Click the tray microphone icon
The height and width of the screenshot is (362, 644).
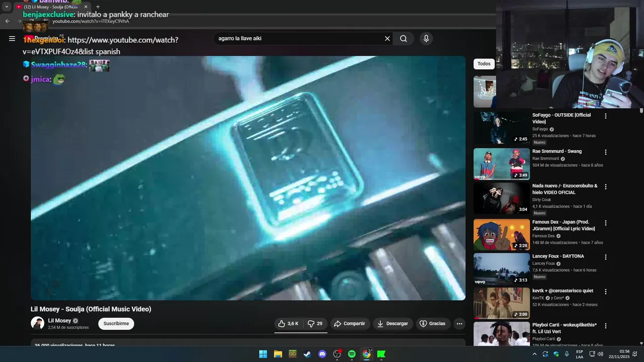[x=567, y=354]
